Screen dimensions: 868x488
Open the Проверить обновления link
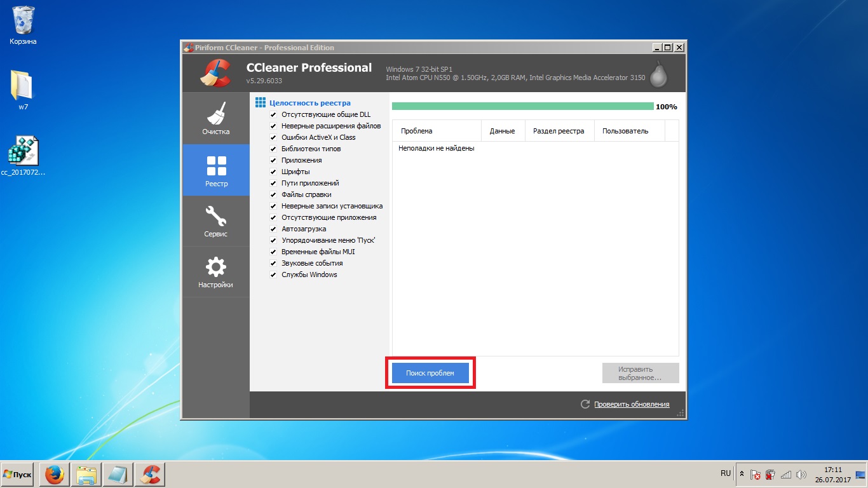632,404
